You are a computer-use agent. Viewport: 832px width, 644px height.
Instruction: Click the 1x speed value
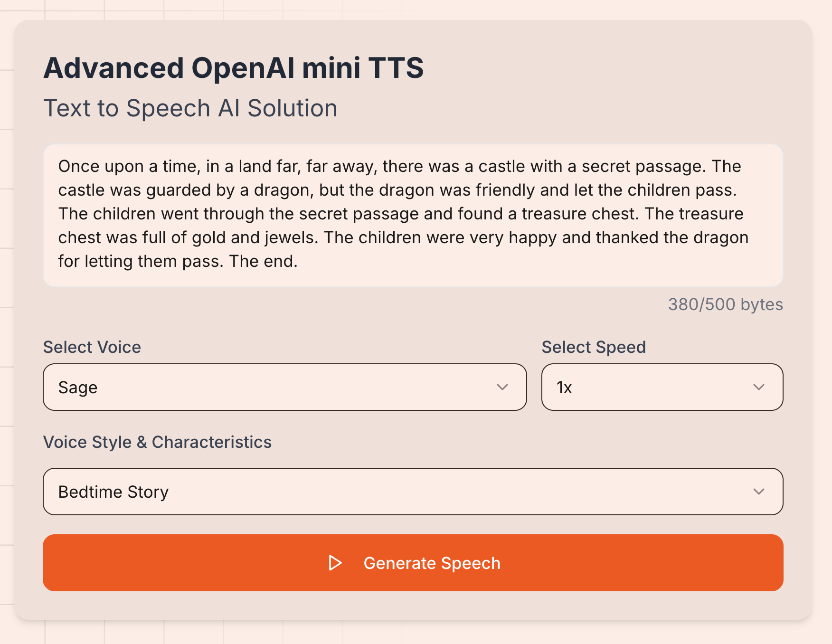563,387
